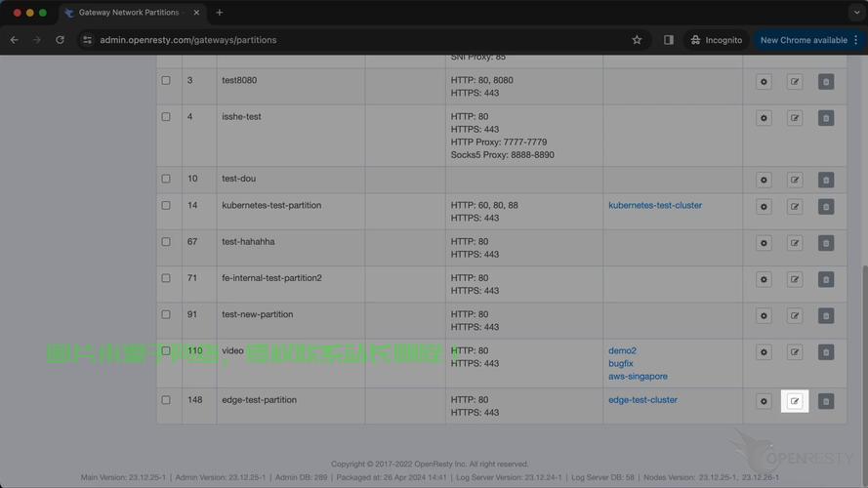Delete the test-dou partition

point(826,181)
